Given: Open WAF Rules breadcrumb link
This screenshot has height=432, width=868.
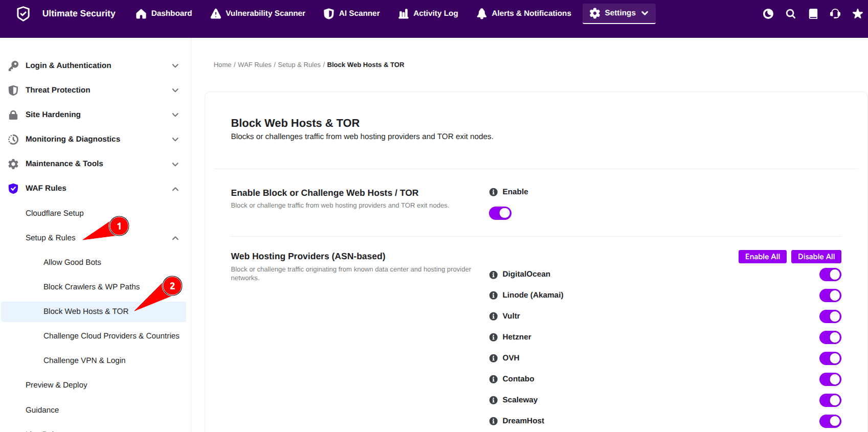Looking at the screenshot, I should tap(255, 65).
